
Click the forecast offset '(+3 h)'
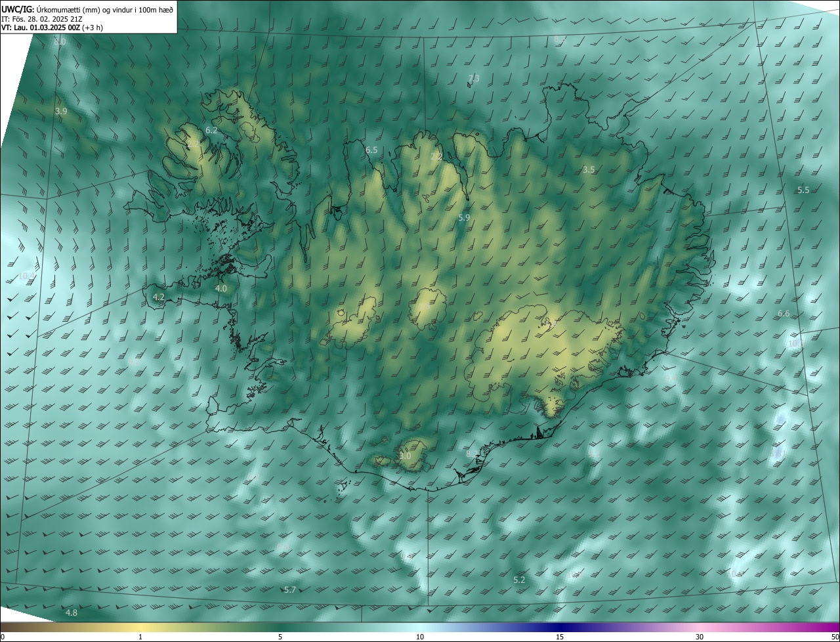click(93, 28)
